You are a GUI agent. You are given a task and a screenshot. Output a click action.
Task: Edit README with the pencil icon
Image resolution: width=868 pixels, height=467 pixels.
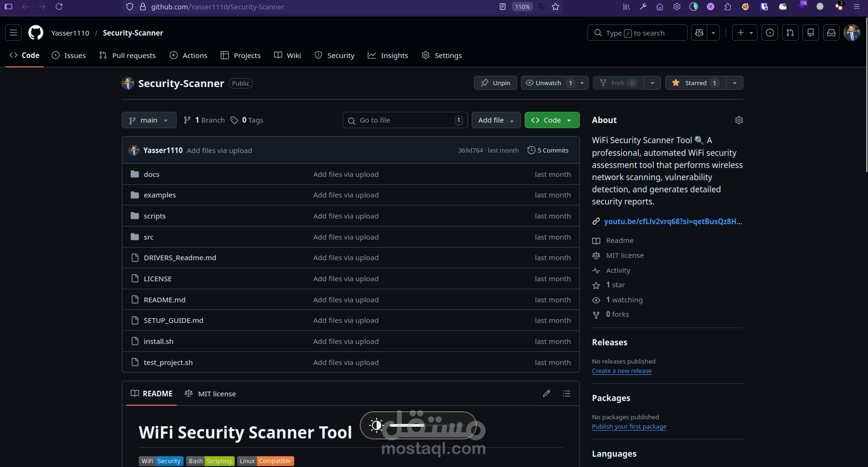point(546,394)
